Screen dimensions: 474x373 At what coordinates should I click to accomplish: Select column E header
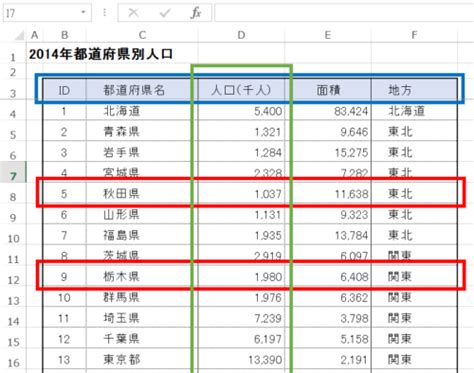[x=328, y=35]
